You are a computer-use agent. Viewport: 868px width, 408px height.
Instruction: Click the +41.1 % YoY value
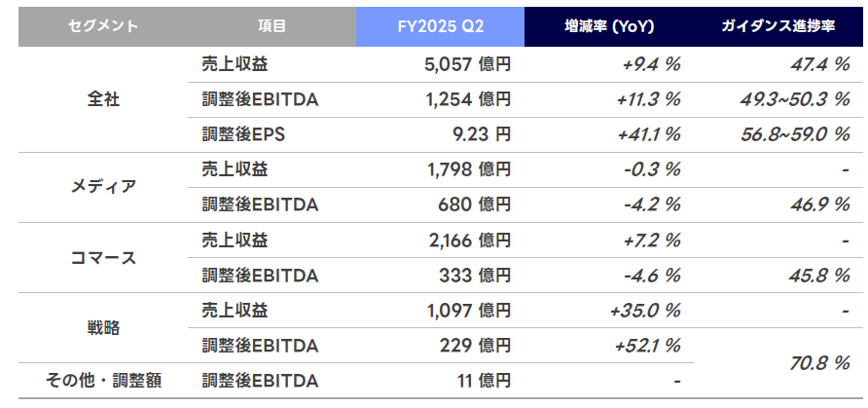(x=648, y=134)
